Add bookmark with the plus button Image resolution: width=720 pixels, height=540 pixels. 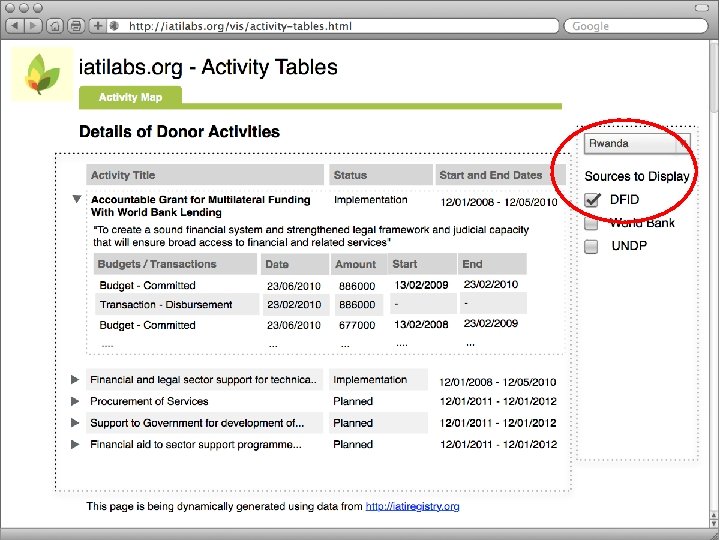click(97, 26)
